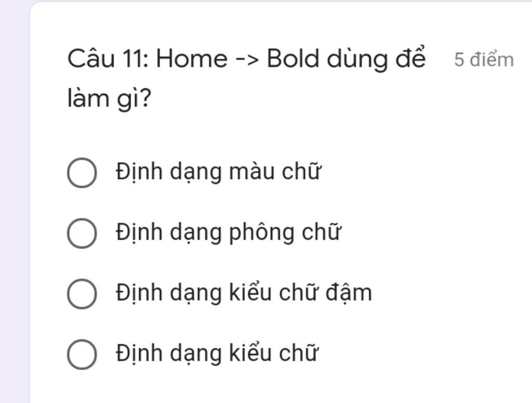Click the arrow symbol between Home and Bold
Viewport: 532px width, 403px height.
coord(247,60)
